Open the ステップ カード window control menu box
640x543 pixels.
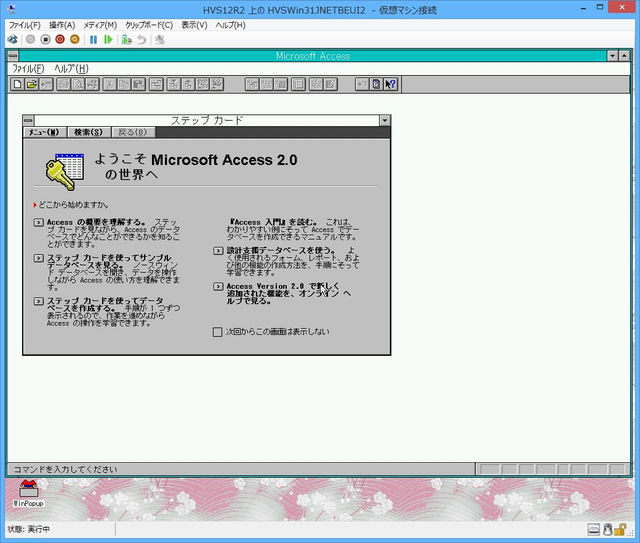pos(29,120)
